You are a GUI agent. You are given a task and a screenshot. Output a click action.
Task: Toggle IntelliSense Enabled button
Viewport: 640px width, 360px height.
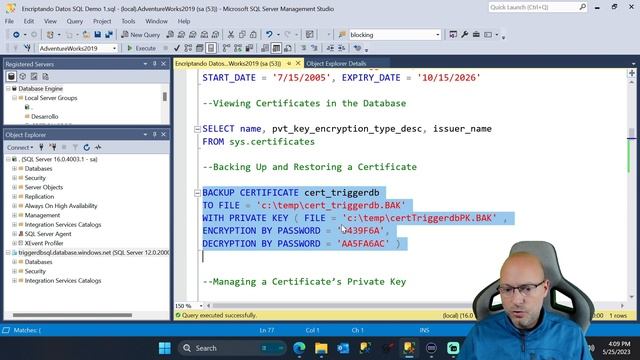point(211,48)
